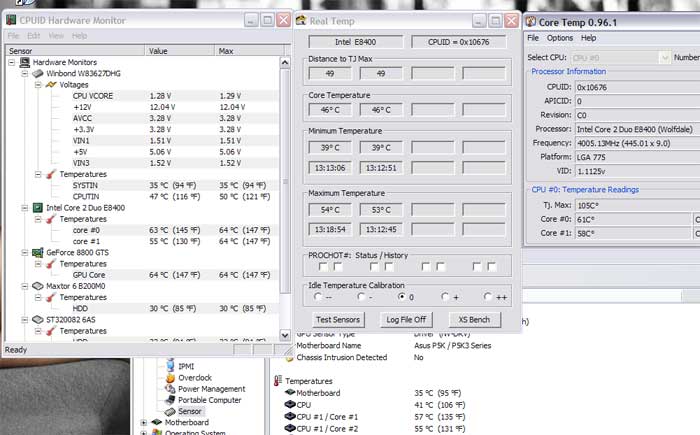Collapse the Hardware Monitors root node
Image resolution: width=700 pixels, height=435 pixels.
coord(12,63)
